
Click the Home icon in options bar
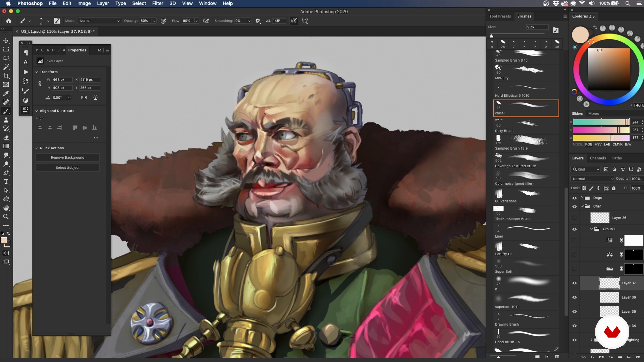pyautogui.click(x=9, y=21)
